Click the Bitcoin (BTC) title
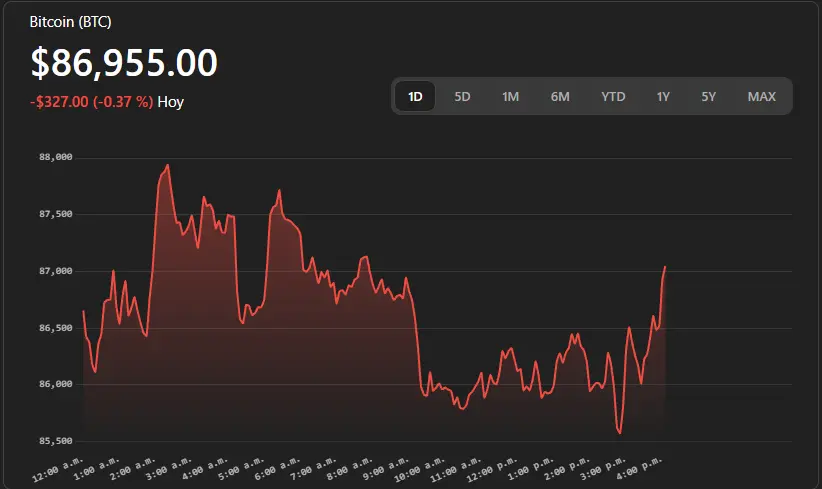This screenshot has width=822, height=489. pyautogui.click(x=71, y=21)
